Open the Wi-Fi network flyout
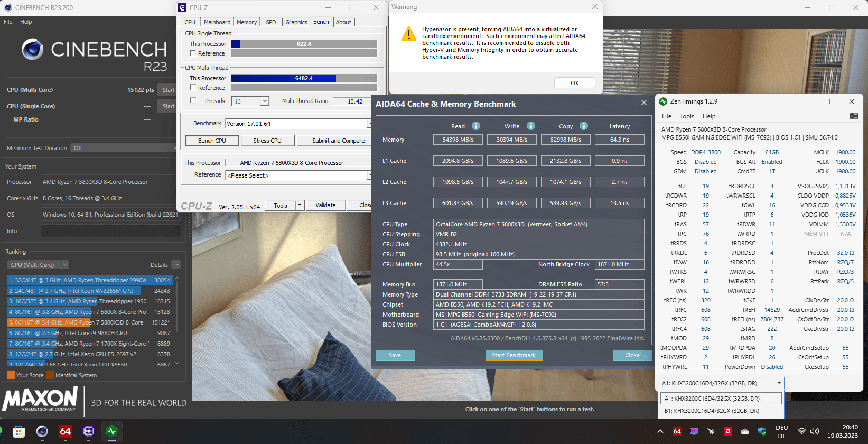868x444 pixels. point(802,431)
